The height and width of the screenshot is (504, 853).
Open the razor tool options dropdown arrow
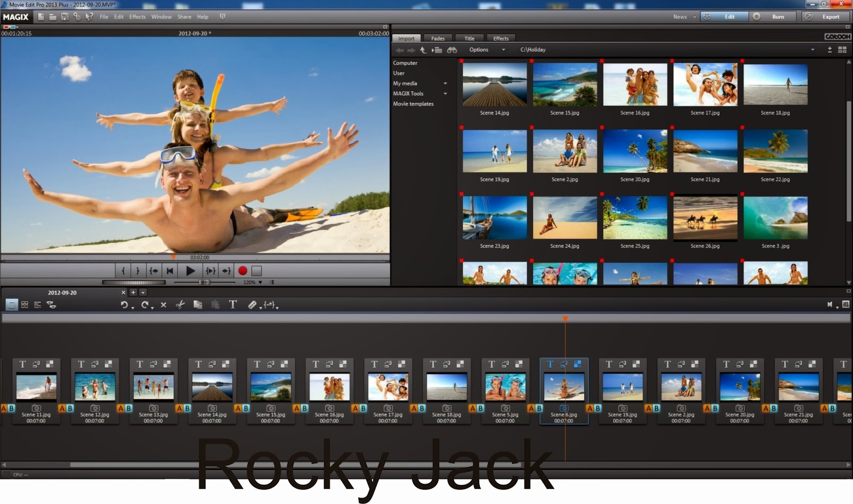click(x=260, y=308)
